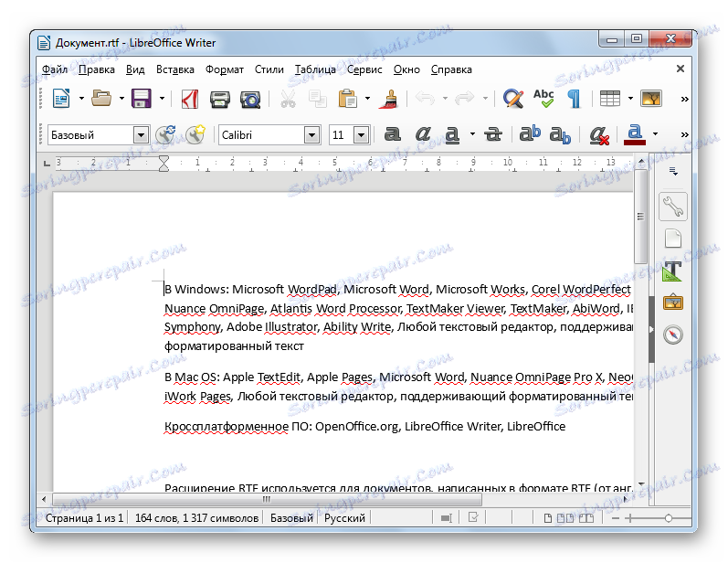Click 'Русский' language in status bar
This screenshot has height=563, width=728.
[x=344, y=518]
